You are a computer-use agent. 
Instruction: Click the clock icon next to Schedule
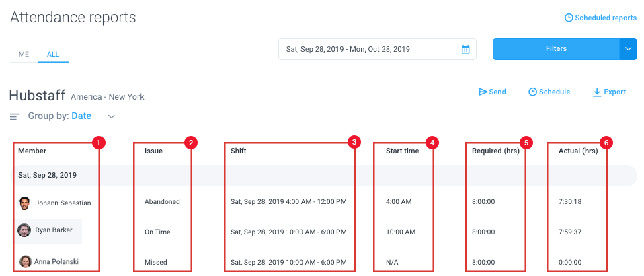[x=532, y=92]
